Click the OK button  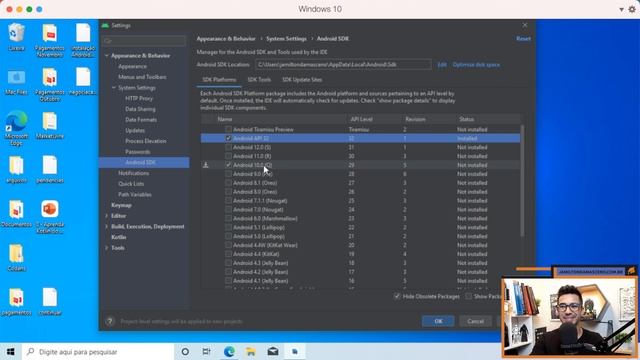438,321
